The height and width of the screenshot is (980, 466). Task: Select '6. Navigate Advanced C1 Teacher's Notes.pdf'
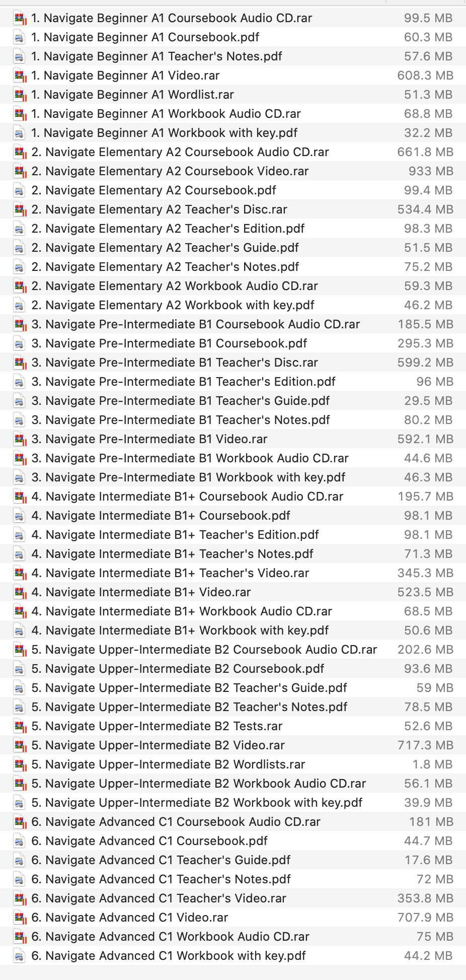(161, 879)
